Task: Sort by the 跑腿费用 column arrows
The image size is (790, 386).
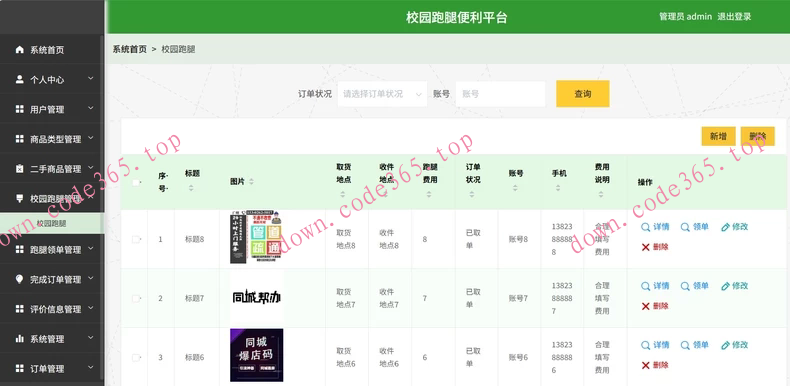Action: pyautogui.click(x=429, y=194)
